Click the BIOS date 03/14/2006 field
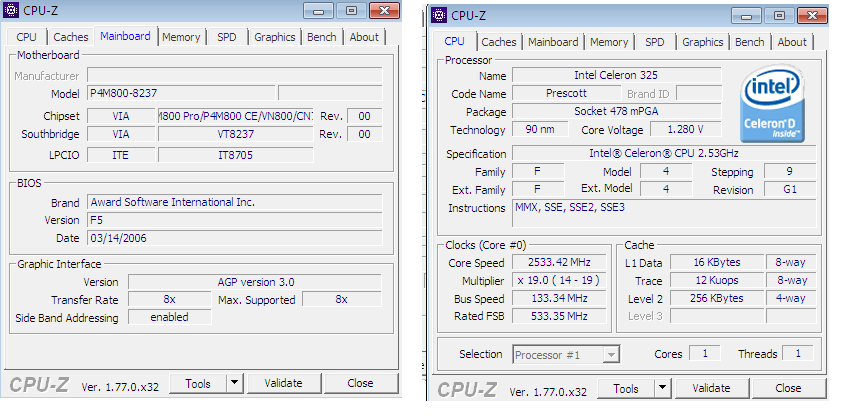Screen dimensions: 846x420 tap(235, 238)
